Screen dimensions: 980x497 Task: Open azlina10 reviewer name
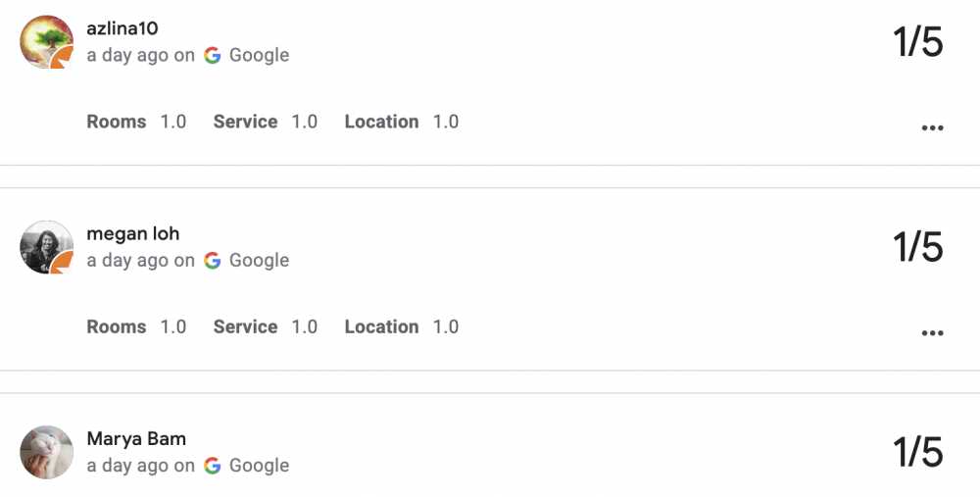[x=122, y=28]
